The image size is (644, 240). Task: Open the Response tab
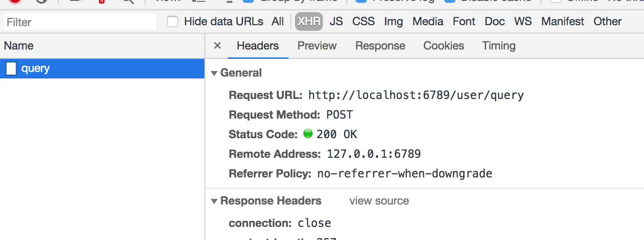[x=380, y=46]
